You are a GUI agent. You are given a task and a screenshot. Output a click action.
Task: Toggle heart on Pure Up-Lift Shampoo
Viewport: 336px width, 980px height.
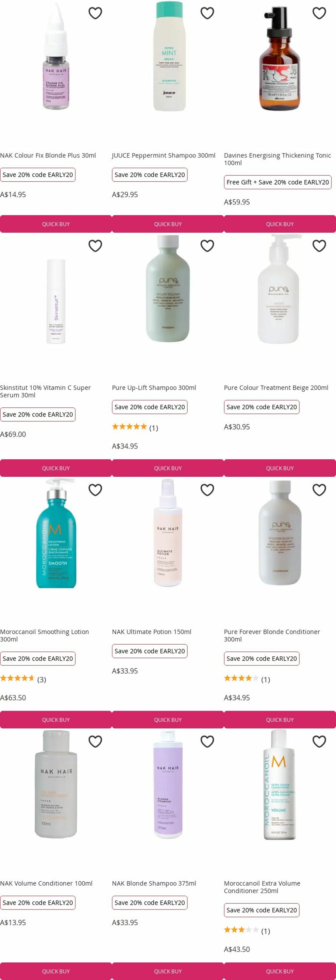coord(207,246)
